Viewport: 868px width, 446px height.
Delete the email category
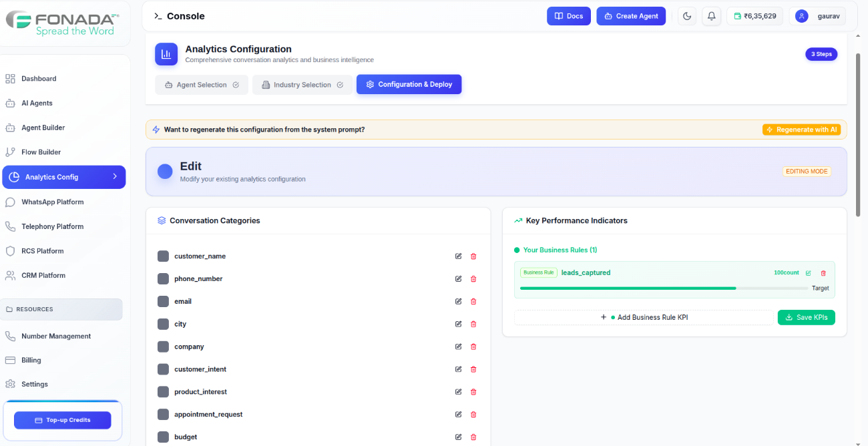(x=473, y=302)
